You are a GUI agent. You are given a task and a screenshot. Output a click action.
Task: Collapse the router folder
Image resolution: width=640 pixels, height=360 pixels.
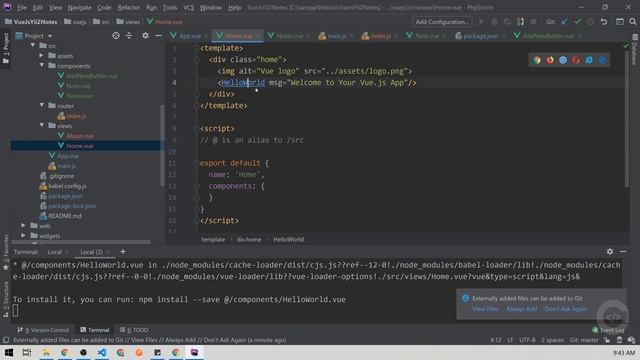(42, 105)
